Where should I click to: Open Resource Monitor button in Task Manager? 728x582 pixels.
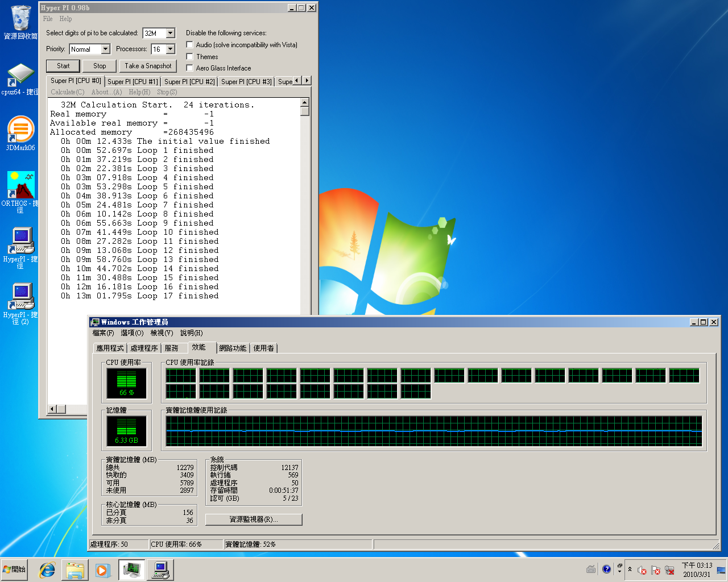(x=254, y=519)
